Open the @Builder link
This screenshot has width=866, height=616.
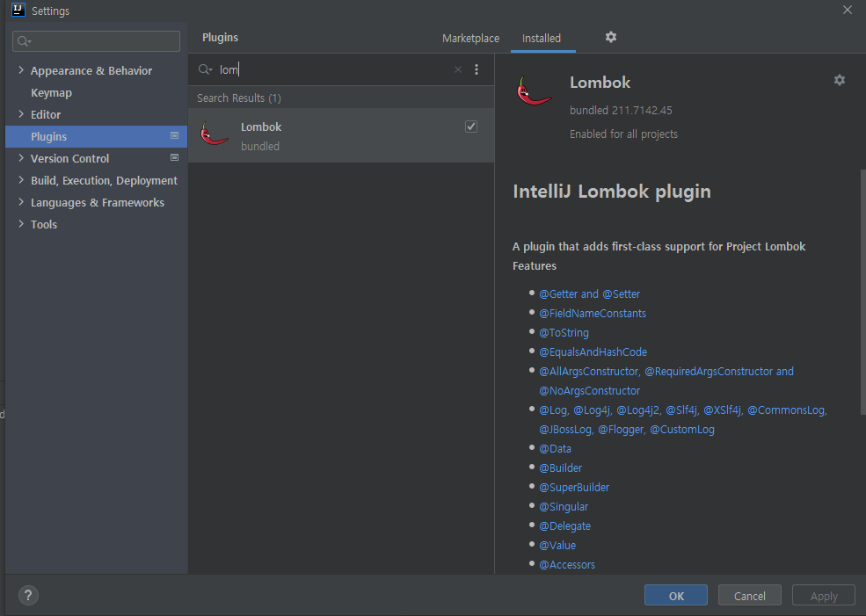click(x=560, y=468)
